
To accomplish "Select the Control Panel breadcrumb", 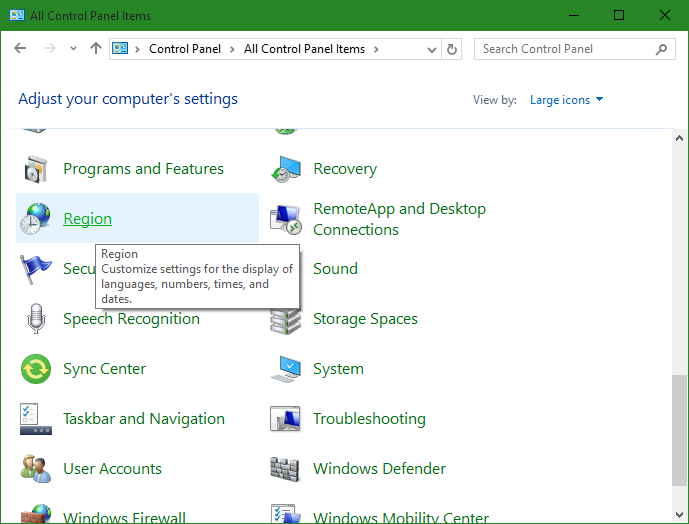I will point(185,49).
